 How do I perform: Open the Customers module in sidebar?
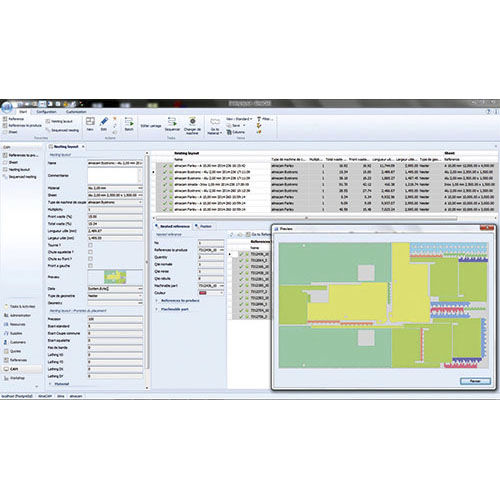tap(15, 342)
